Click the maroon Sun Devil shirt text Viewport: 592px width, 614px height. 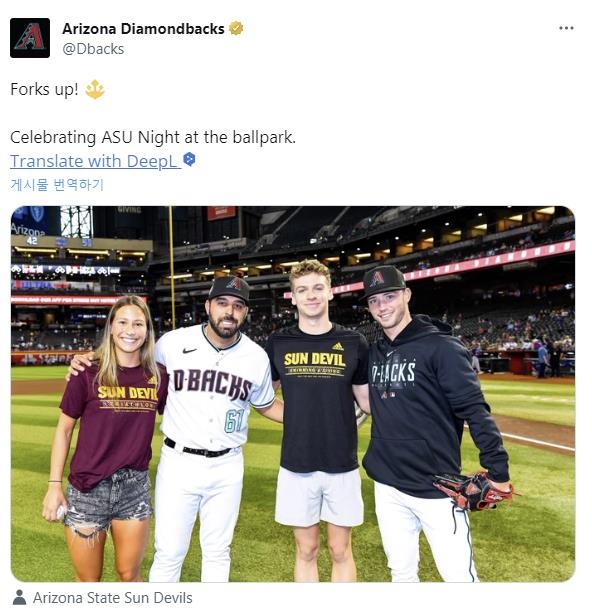[x=128, y=393]
